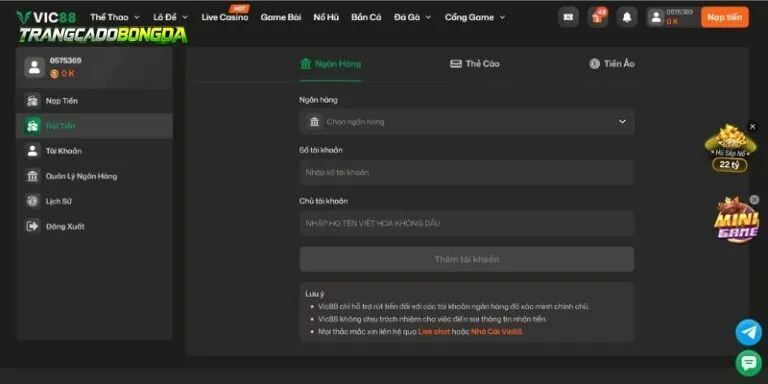Open the voucher ticket icon in header

568,17
